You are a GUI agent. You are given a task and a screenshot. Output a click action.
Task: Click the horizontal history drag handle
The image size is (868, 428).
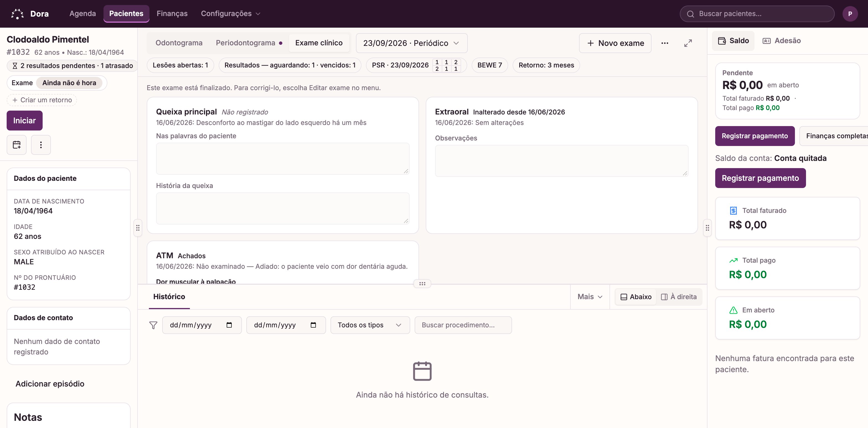pos(422,284)
